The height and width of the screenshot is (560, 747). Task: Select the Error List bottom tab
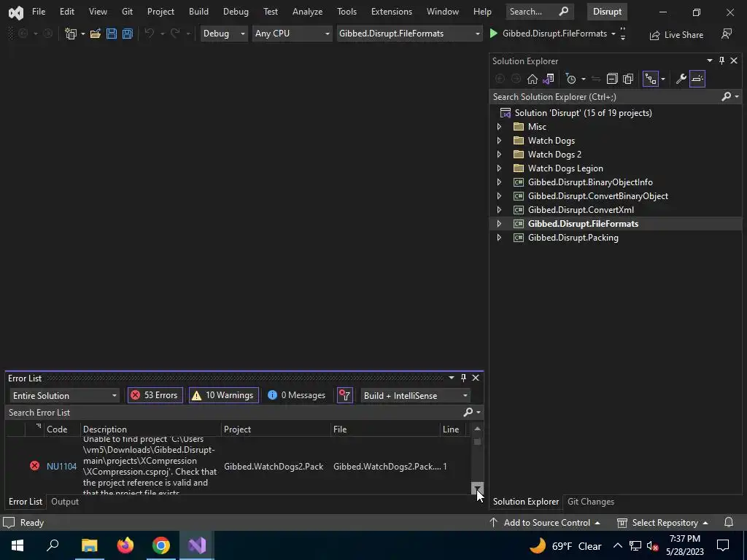26,502
